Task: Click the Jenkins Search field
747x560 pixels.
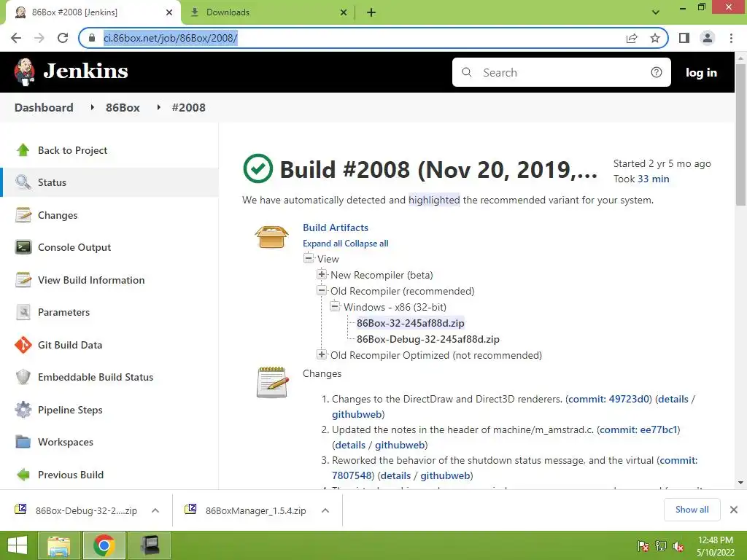Action: pyautogui.click(x=561, y=72)
